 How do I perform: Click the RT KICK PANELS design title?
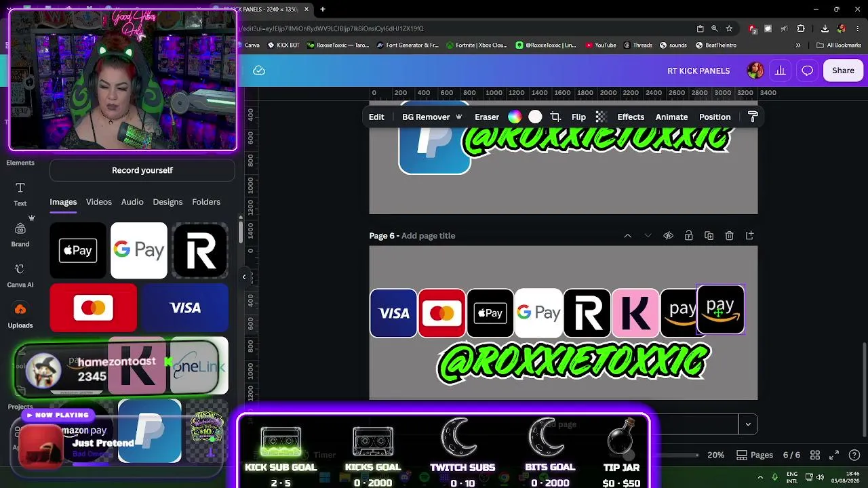point(698,70)
